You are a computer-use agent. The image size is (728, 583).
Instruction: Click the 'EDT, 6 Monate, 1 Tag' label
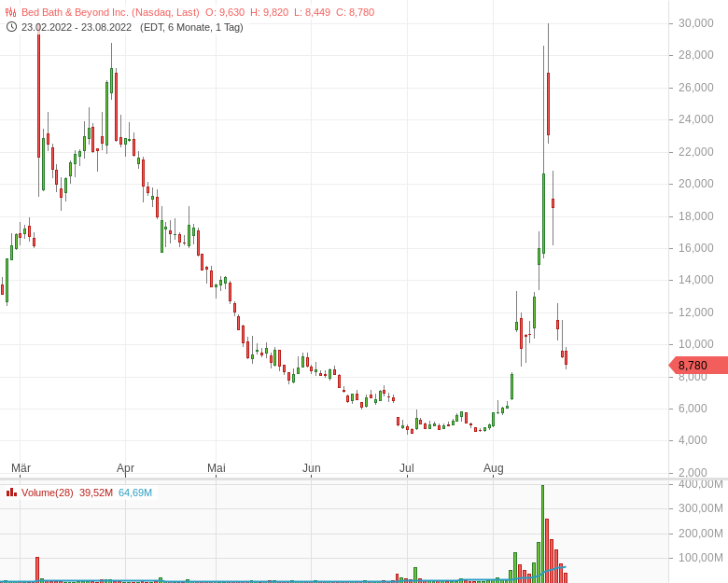pyautogui.click(x=191, y=27)
